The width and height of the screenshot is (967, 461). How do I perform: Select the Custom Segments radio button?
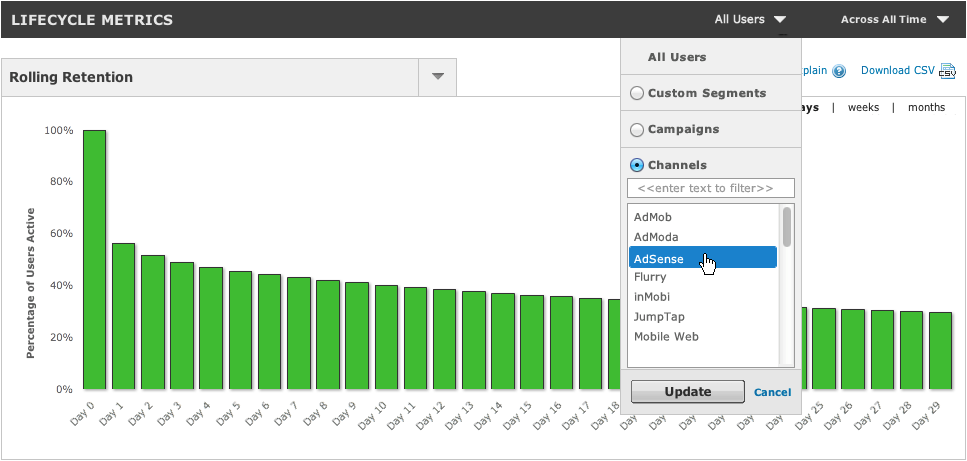pyautogui.click(x=637, y=93)
